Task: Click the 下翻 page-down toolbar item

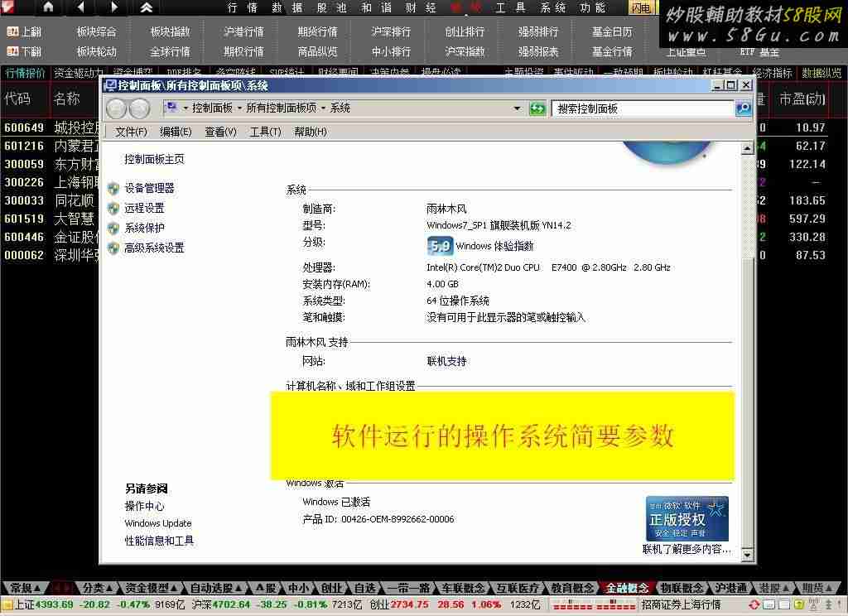Action: (24, 51)
